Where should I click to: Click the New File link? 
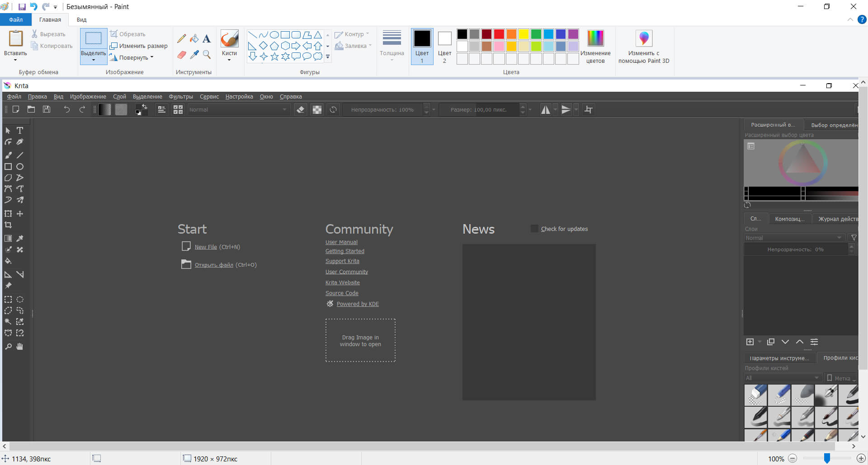point(206,247)
